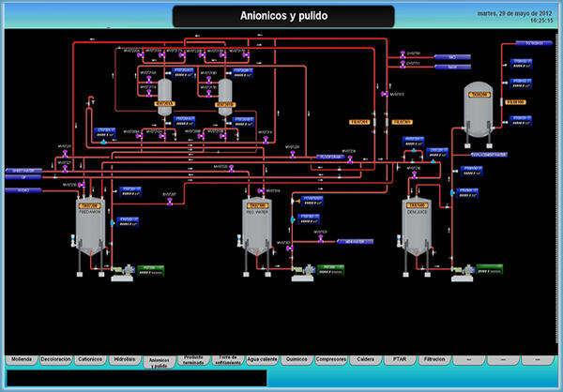This screenshot has height=392, width=563.
Task: Click the DISPLACEMENT WATER flow arrow label
Action: [x=489, y=155]
